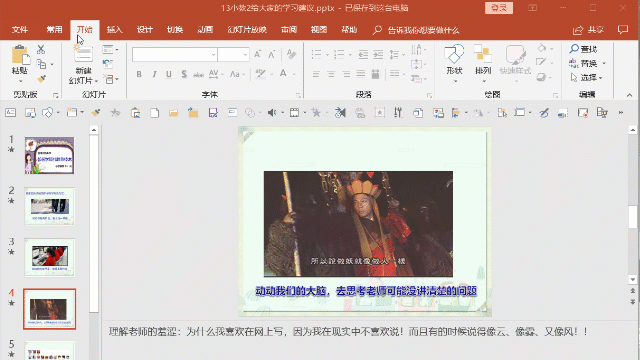
Task: Click the Copy icon in clipboard group
Action: (x=41, y=64)
